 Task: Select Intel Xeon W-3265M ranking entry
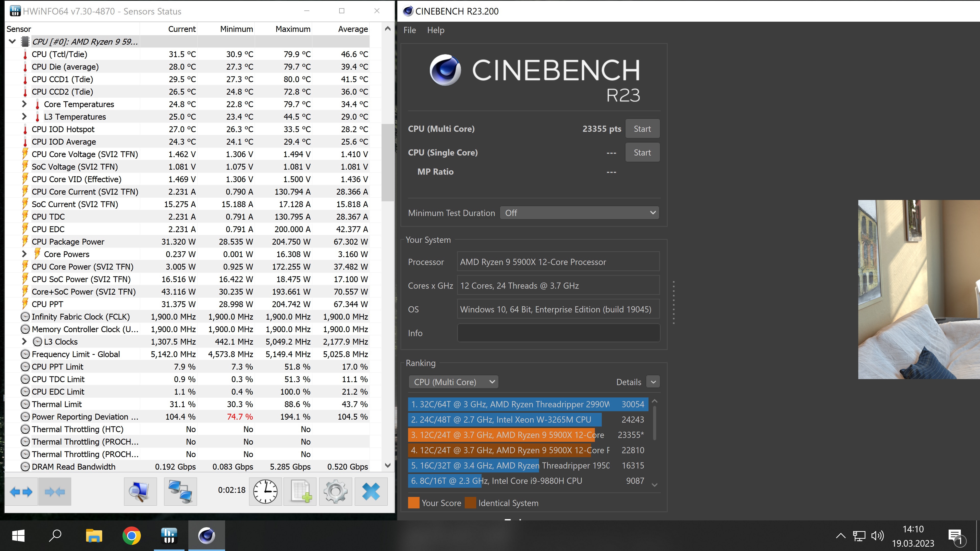click(528, 419)
